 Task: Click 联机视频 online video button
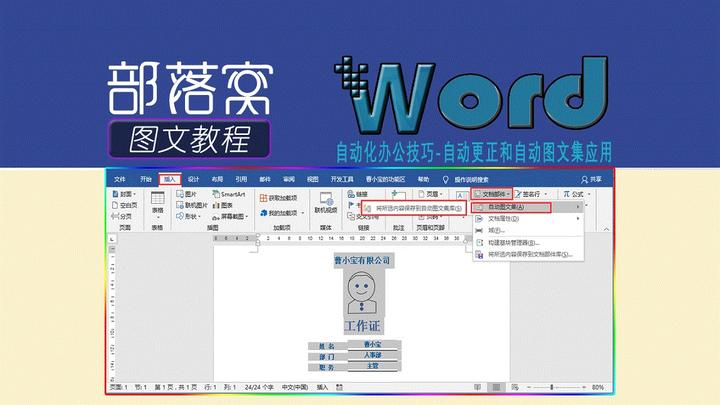tap(326, 202)
